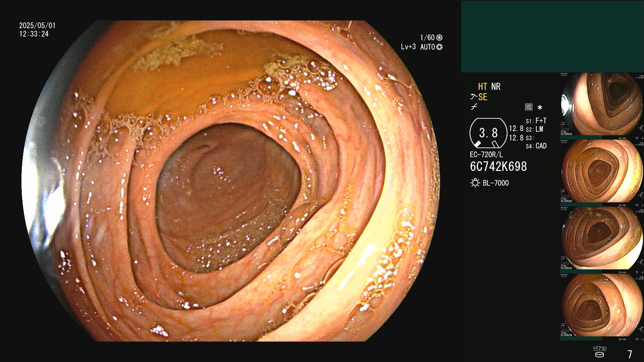
Task: Click the scope tip diagram showing 3.8
Action: (488, 133)
